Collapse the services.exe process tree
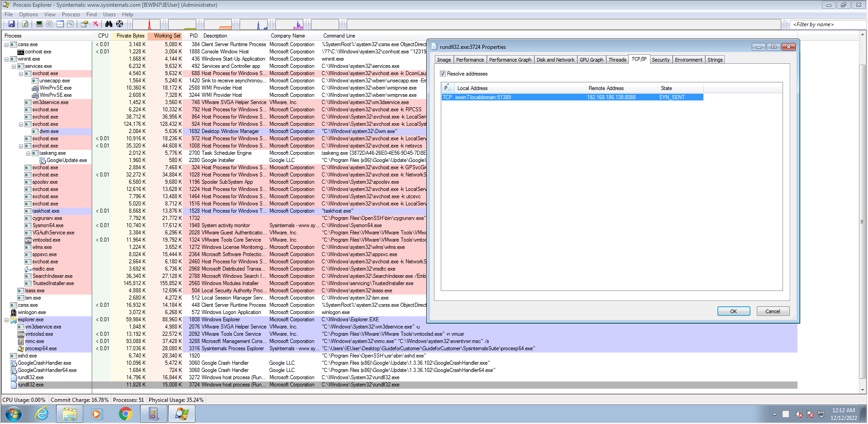The image size is (868, 424). [x=14, y=66]
